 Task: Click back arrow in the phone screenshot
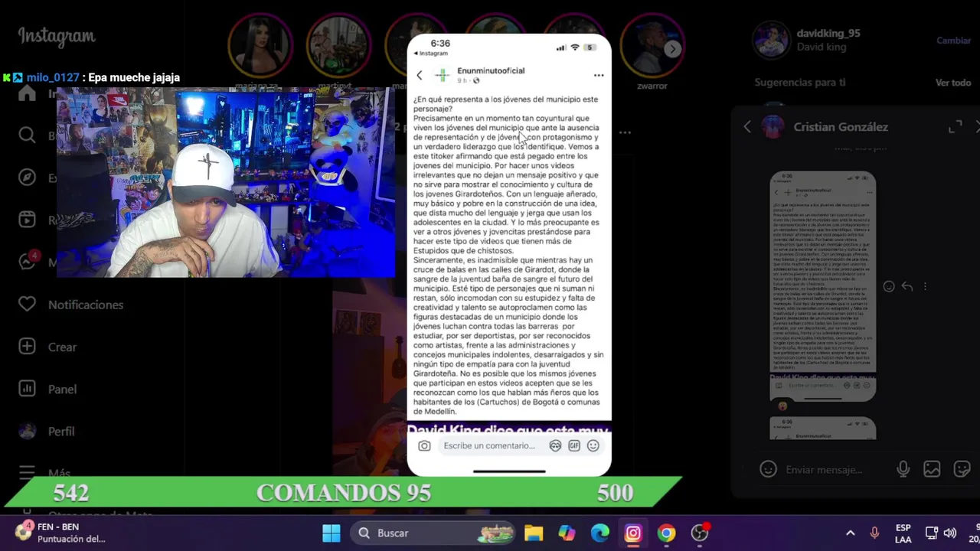tap(420, 75)
